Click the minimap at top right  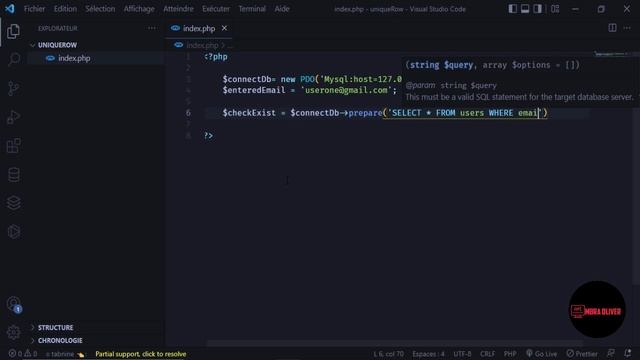coord(612,54)
